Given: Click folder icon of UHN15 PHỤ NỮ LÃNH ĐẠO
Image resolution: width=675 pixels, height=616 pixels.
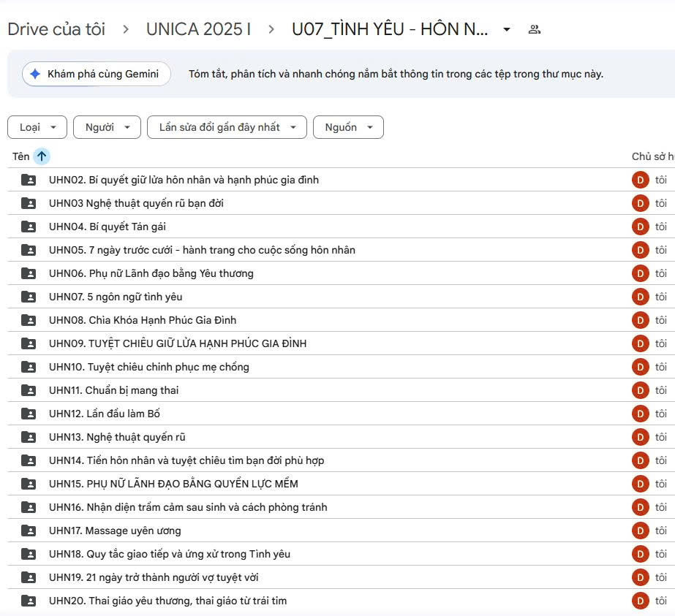Looking at the screenshot, I should pyautogui.click(x=29, y=484).
